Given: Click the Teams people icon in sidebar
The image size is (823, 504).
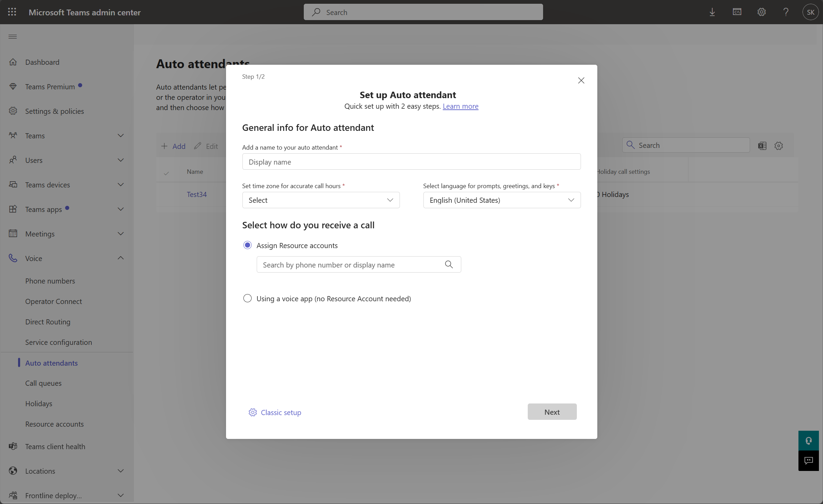Looking at the screenshot, I should coord(13,136).
